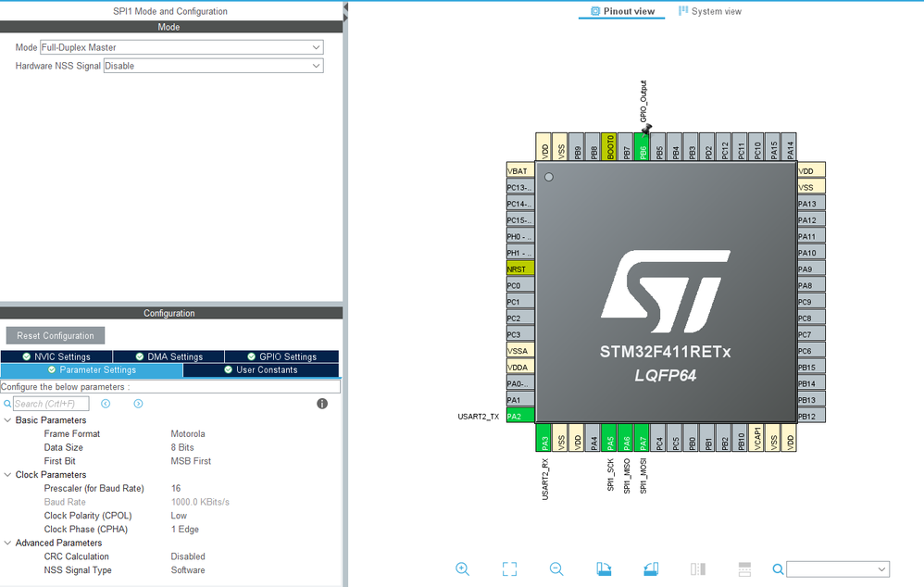The height and width of the screenshot is (587, 924).
Task: Select the PA3 USART2_RX pin
Action: (543, 438)
